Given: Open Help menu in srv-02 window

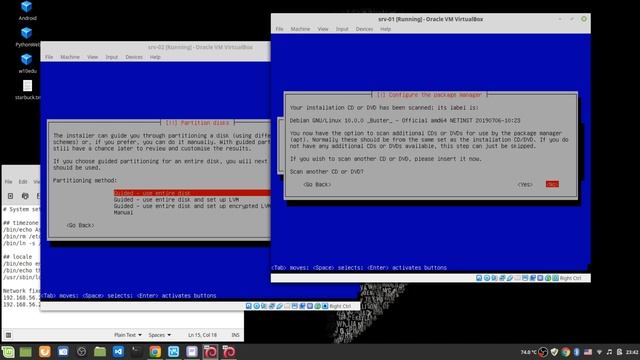Looking at the screenshot, I should [x=155, y=57].
